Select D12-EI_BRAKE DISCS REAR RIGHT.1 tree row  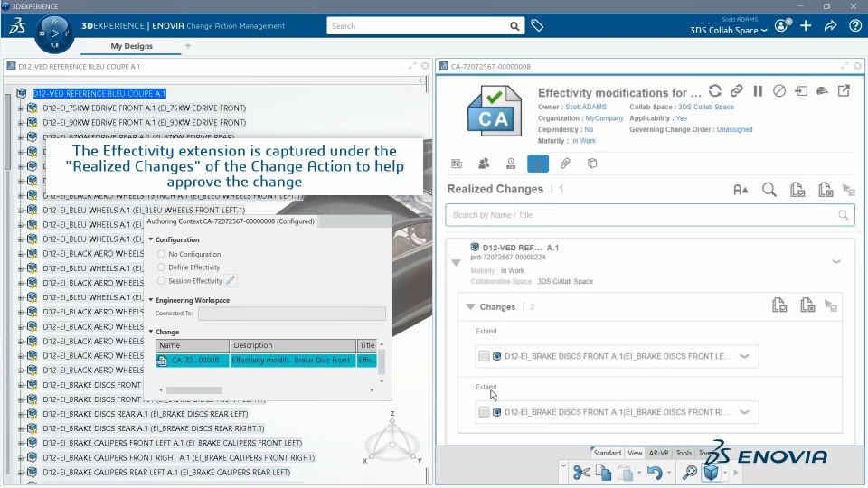(x=154, y=428)
